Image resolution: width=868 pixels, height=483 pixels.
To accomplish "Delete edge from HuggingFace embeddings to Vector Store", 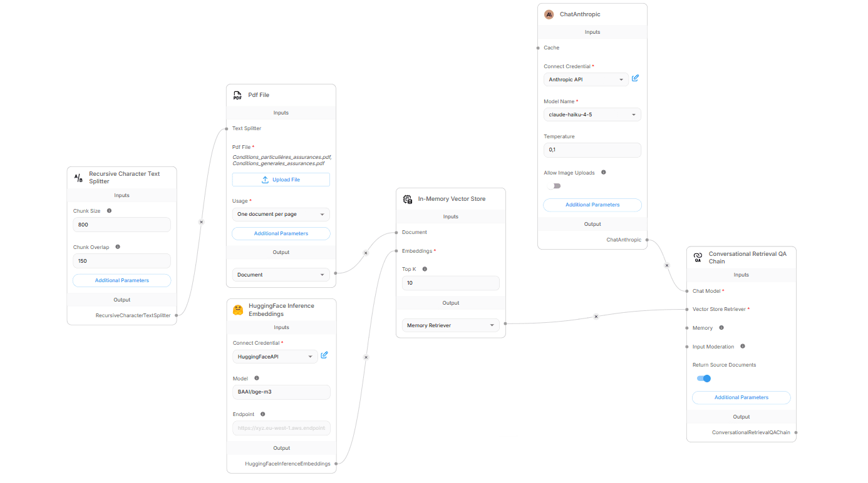I will (x=366, y=357).
